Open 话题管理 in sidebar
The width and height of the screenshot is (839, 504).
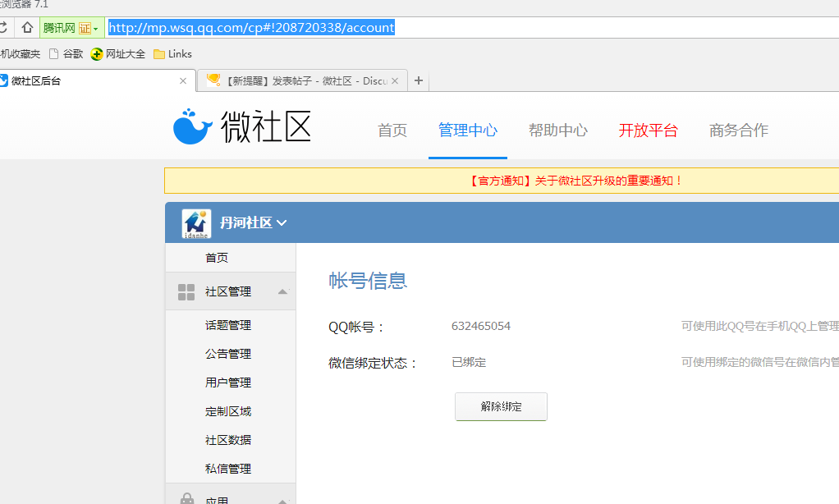(228, 325)
